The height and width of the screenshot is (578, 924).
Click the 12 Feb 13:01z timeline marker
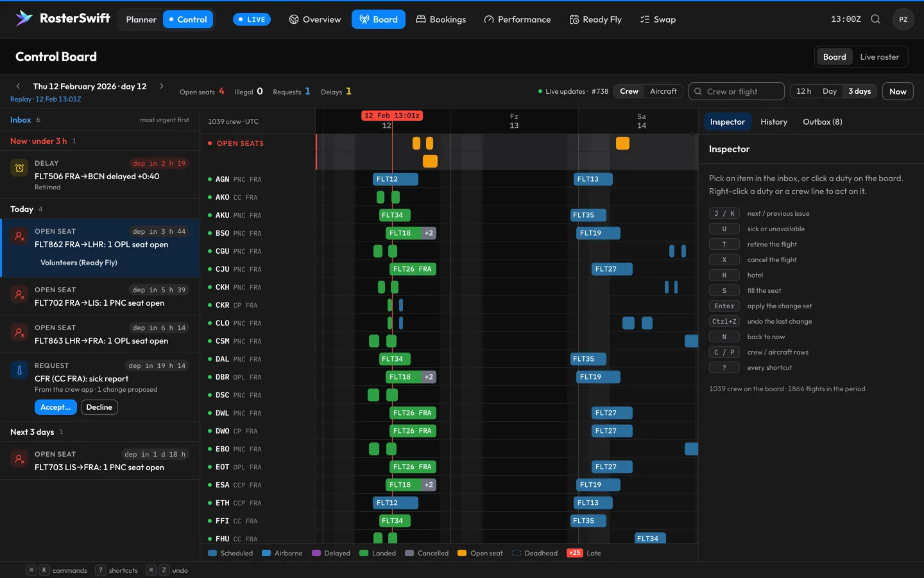(x=392, y=116)
